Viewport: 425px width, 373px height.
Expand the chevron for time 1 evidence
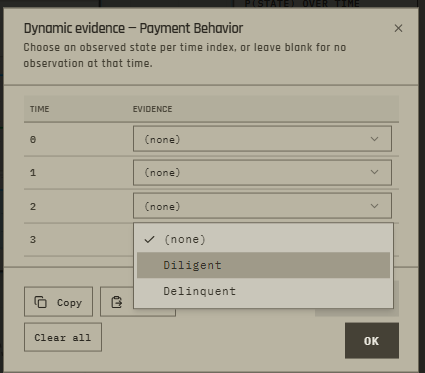tap(374, 172)
